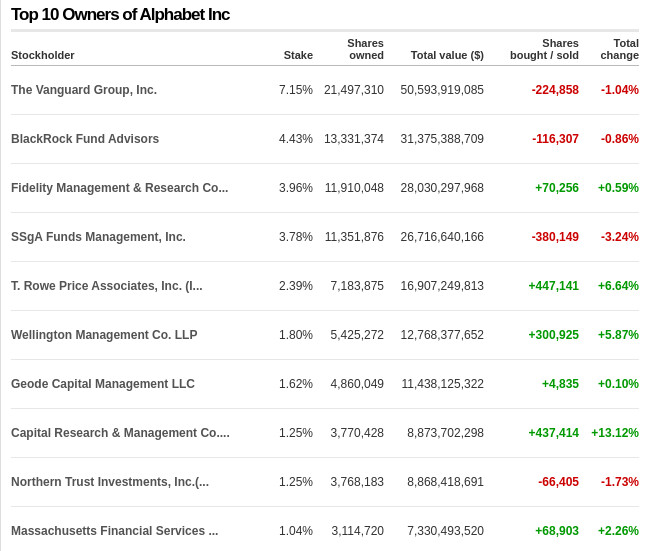Select Geode Capital Management LLC

coord(103,384)
